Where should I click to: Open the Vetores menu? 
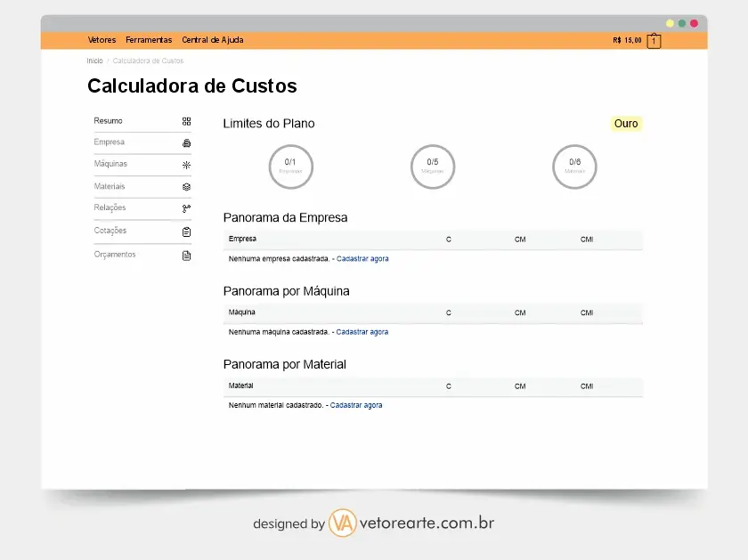(x=102, y=40)
